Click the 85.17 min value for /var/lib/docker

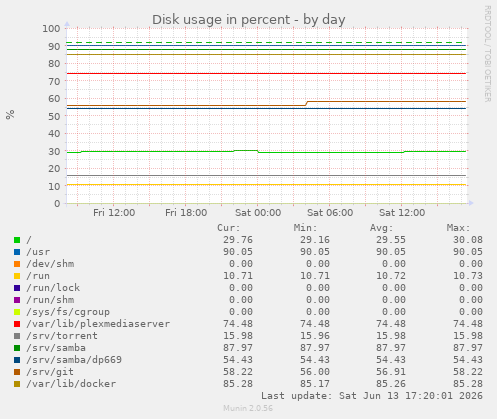point(315,384)
